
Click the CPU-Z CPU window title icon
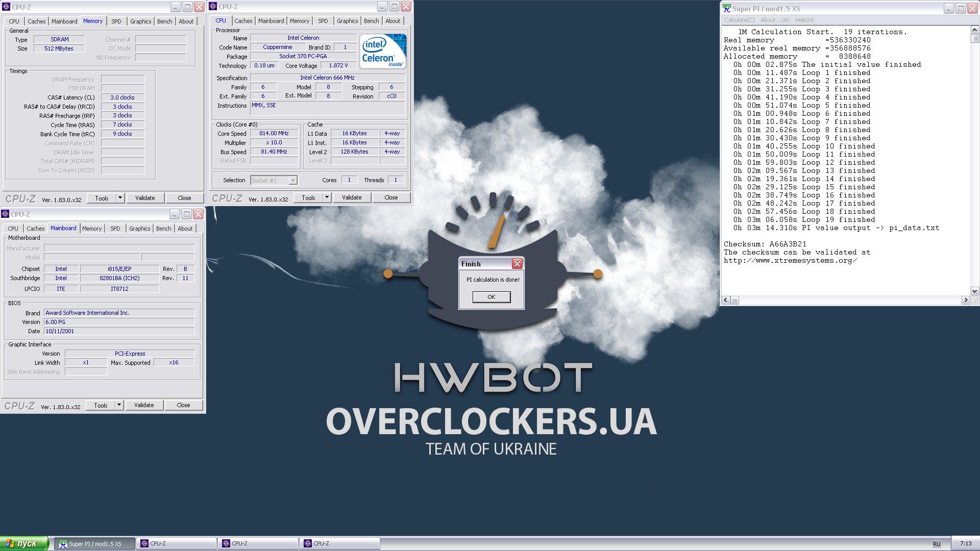pyautogui.click(x=213, y=7)
